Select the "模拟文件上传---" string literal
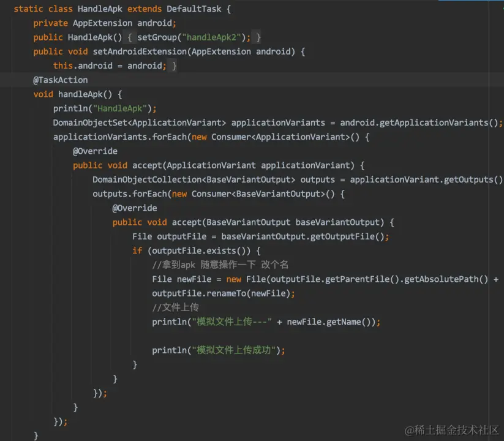This screenshot has height=441, width=504. point(231,322)
